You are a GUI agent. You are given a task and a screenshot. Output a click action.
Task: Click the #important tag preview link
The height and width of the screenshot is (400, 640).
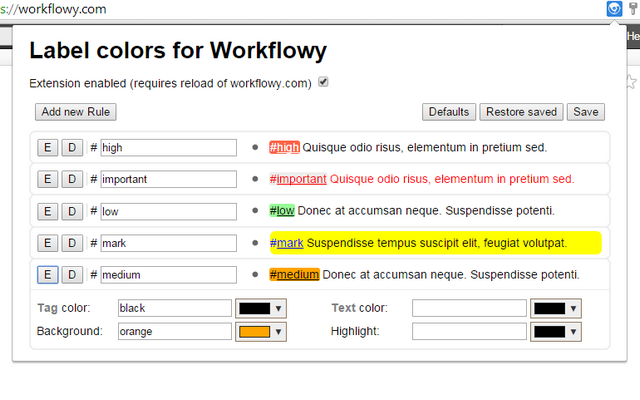298,179
